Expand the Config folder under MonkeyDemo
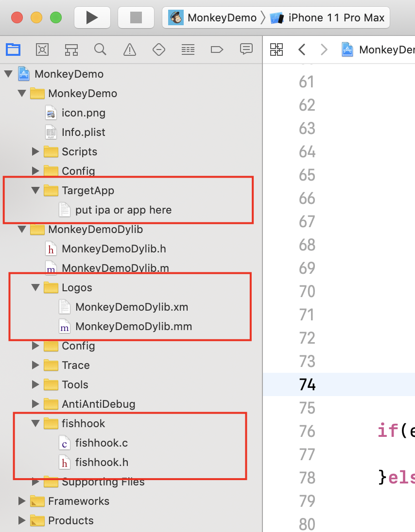The height and width of the screenshot is (532, 415). 35,171
